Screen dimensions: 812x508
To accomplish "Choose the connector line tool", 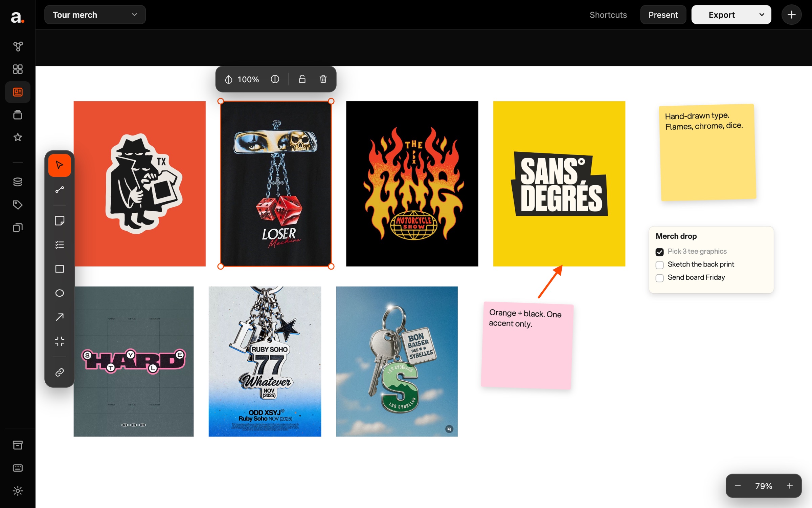I will click(60, 190).
